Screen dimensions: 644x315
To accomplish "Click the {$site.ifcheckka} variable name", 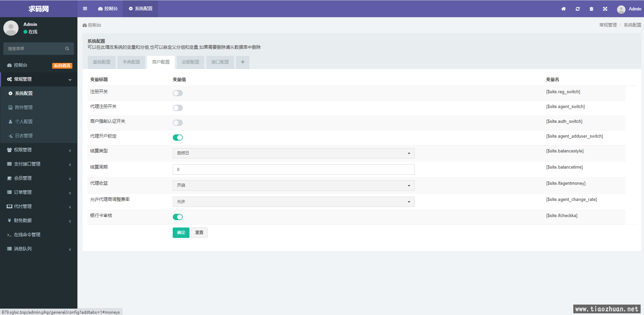I will (562, 216).
